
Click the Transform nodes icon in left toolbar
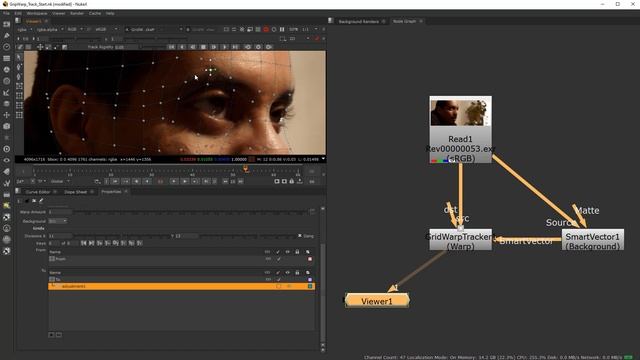point(7,115)
